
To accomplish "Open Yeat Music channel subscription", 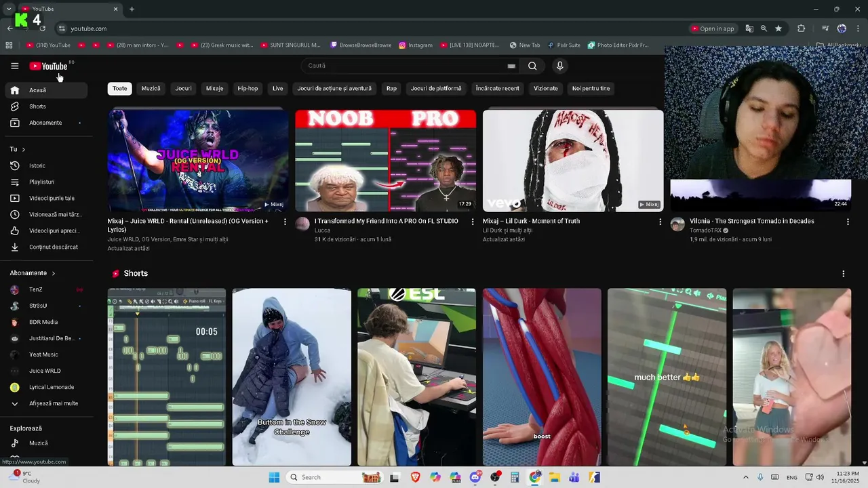I will pyautogui.click(x=47, y=354).
